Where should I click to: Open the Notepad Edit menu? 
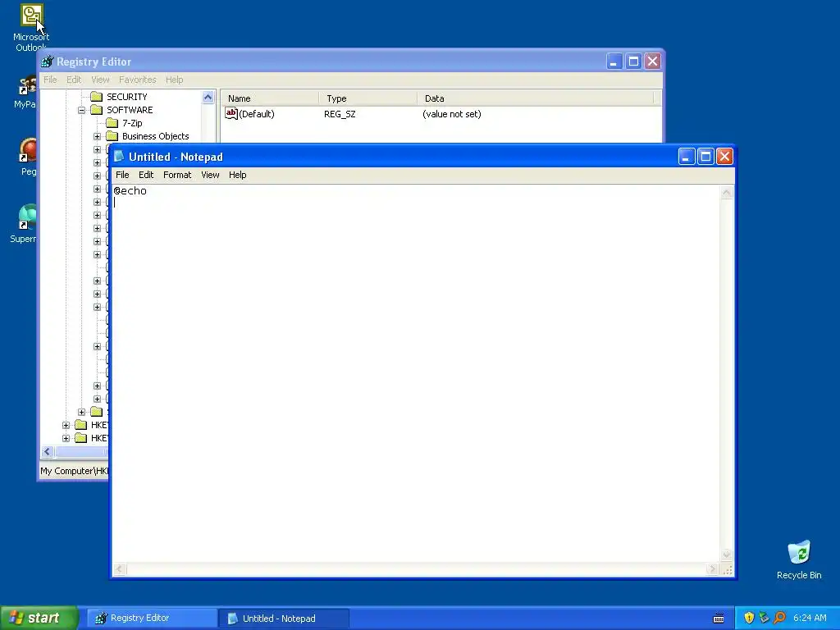(146, 175)
